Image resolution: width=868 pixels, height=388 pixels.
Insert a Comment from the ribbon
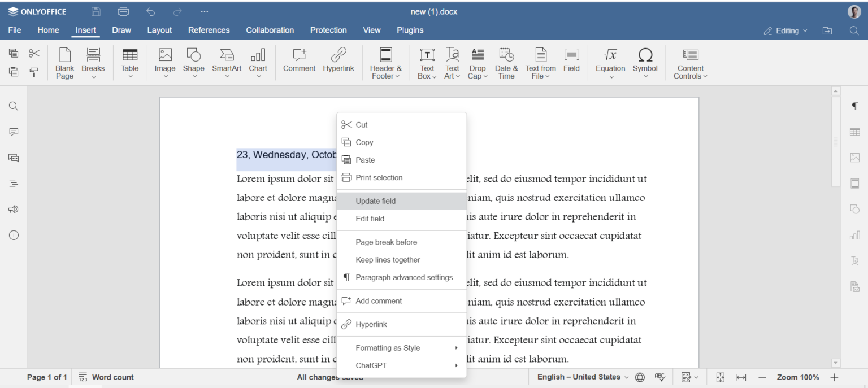(x=299, y=62)
